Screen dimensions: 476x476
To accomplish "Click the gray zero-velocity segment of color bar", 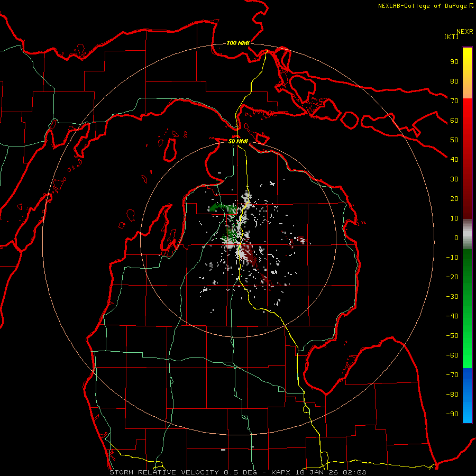I will (467, 234).
